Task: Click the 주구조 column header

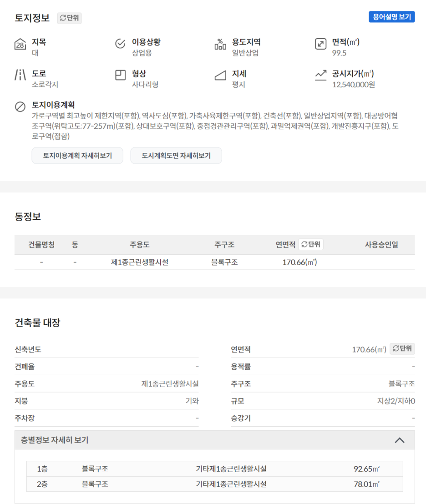Action: coord(224,245)
